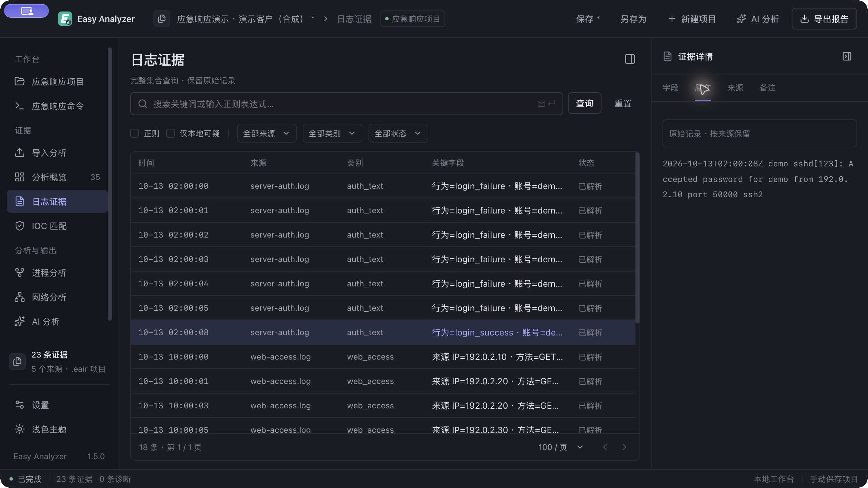Open 导入分析 in the sidebar
868x488 pixels.
click(x=57, y=153)
